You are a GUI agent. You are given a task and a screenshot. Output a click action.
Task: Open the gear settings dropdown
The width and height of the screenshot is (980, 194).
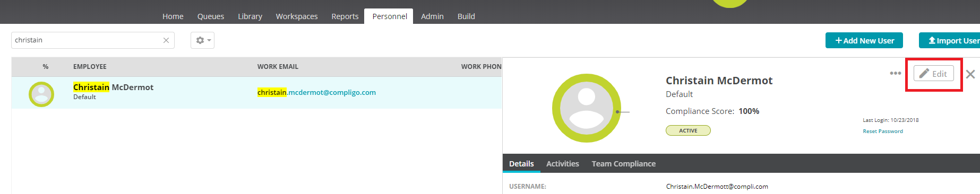(x=203, y=40)
